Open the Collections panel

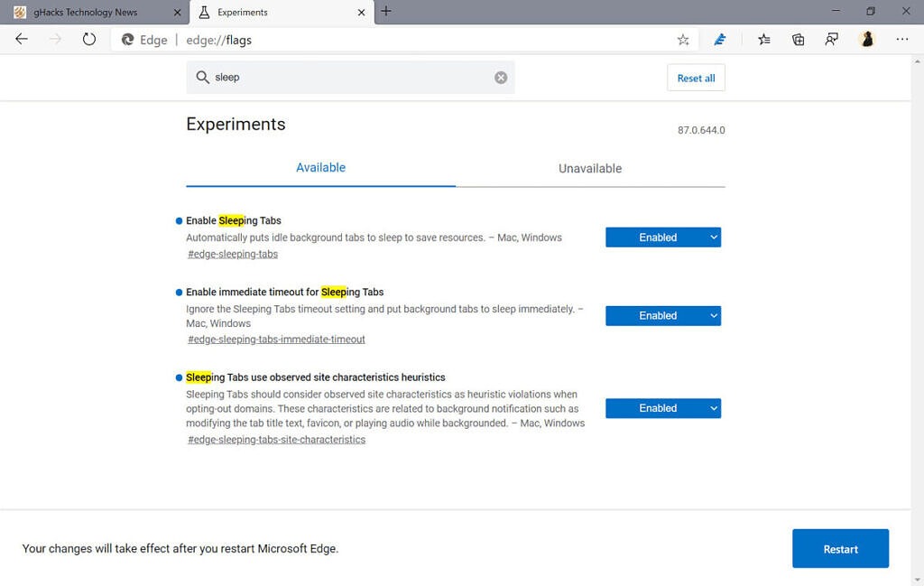(798, 39)
